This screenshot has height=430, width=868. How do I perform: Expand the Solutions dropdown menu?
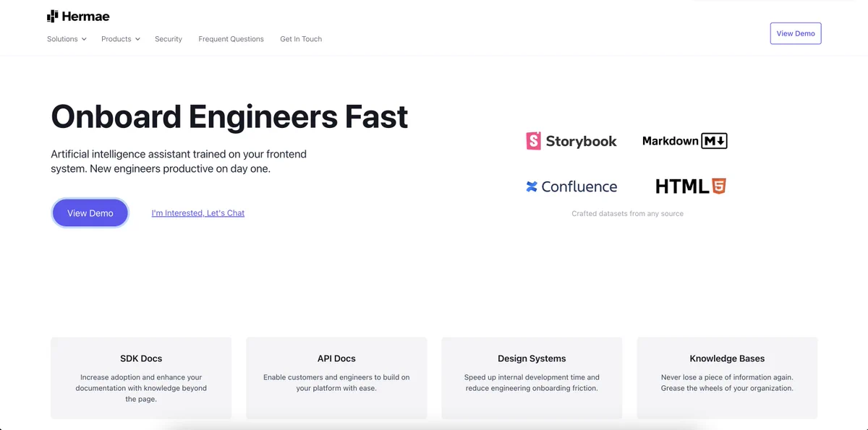point(67,39)
